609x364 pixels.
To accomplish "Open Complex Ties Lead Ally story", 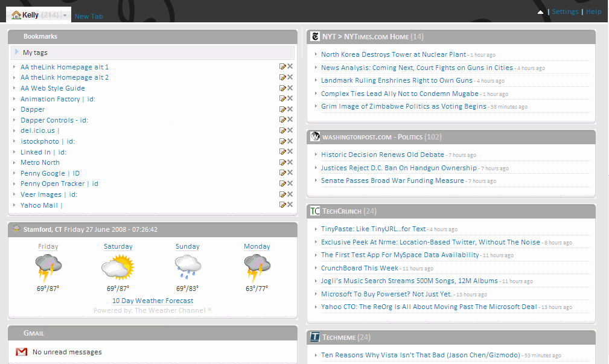I will (400, 94).
